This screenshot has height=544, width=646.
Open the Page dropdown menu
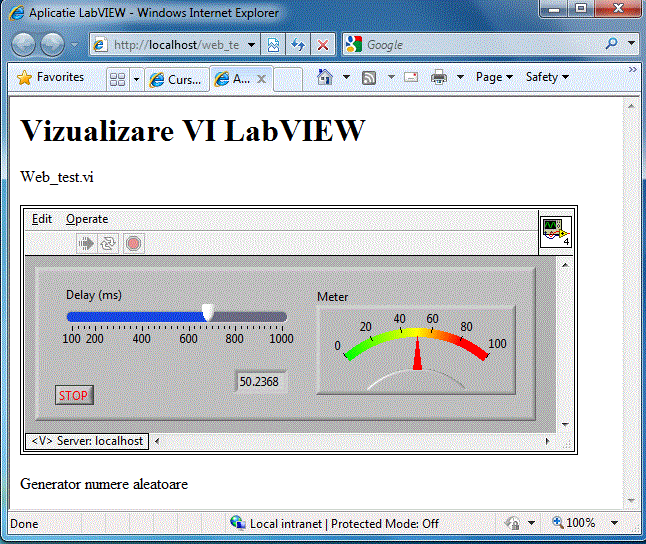click(494, 77)
